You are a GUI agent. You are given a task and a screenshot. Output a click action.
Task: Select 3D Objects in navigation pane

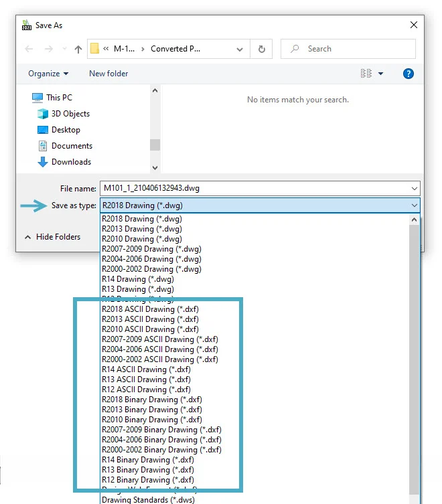(x=70, y=114)
